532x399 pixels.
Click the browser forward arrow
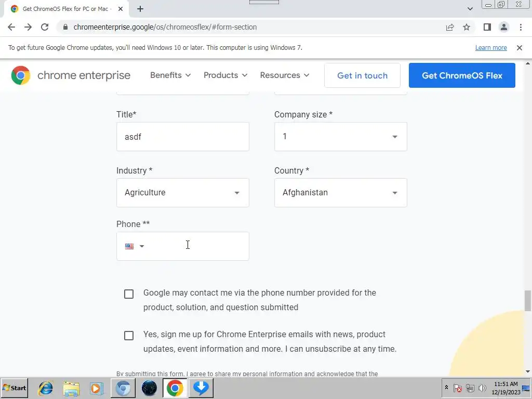click(28, 27)
